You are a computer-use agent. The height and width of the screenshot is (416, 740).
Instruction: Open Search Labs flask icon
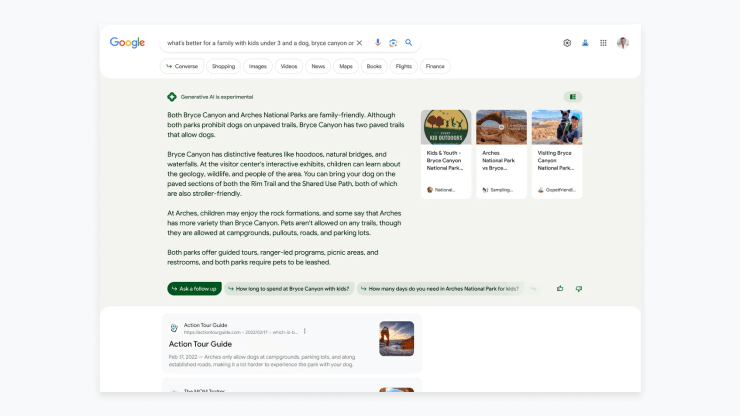[x=585, y=43]
